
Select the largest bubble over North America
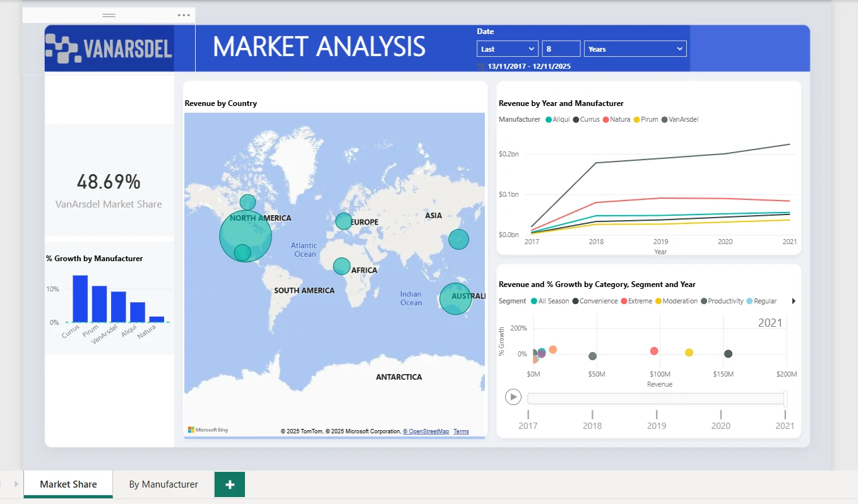pyautogui.click(x=246, y=236)
